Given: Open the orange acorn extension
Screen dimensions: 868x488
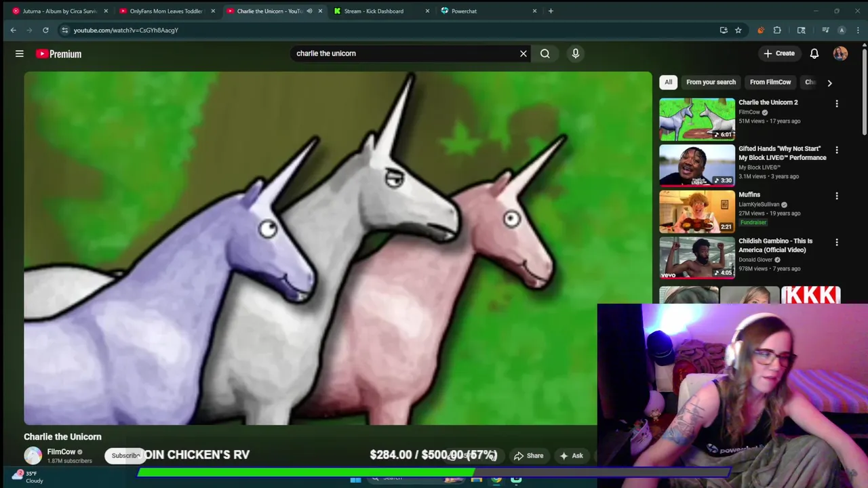Looking at the screenshot, I should coord(760,30).
